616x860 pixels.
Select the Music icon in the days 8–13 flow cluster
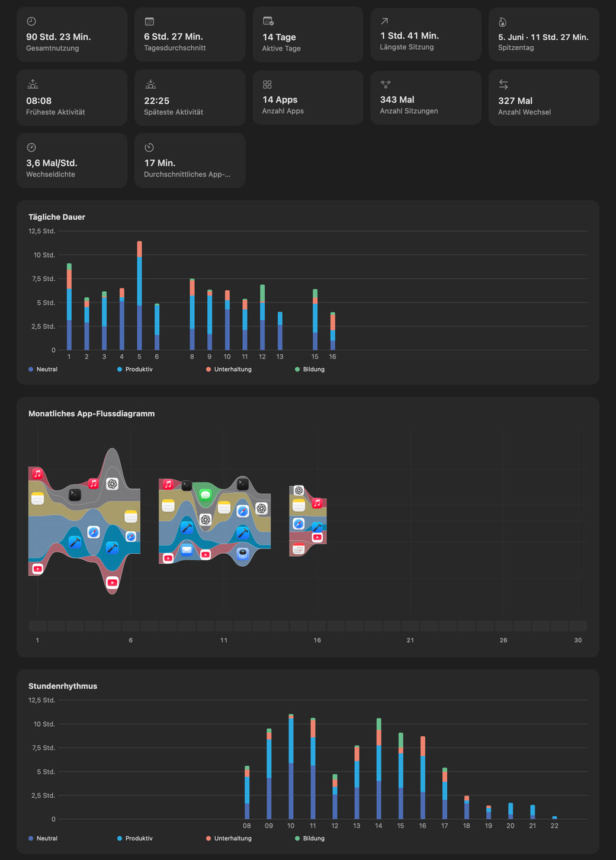click(x=168, y=484)
